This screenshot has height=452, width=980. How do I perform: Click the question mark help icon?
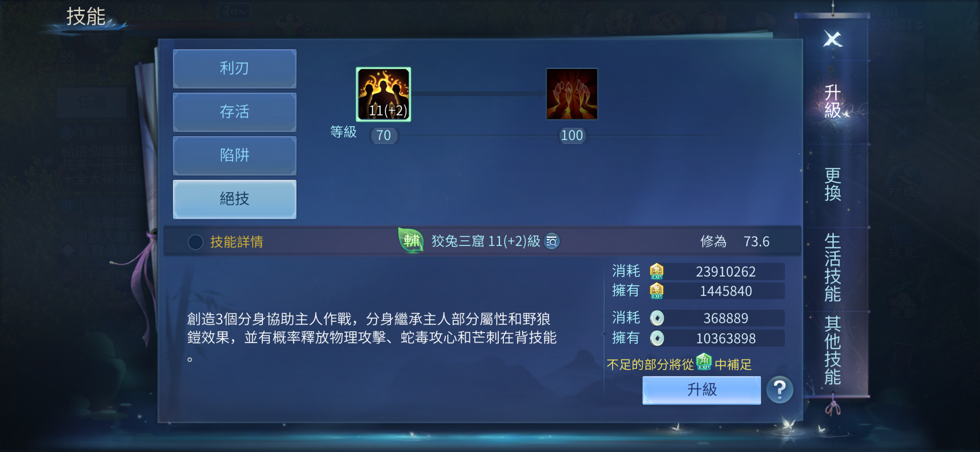[779, 390]
